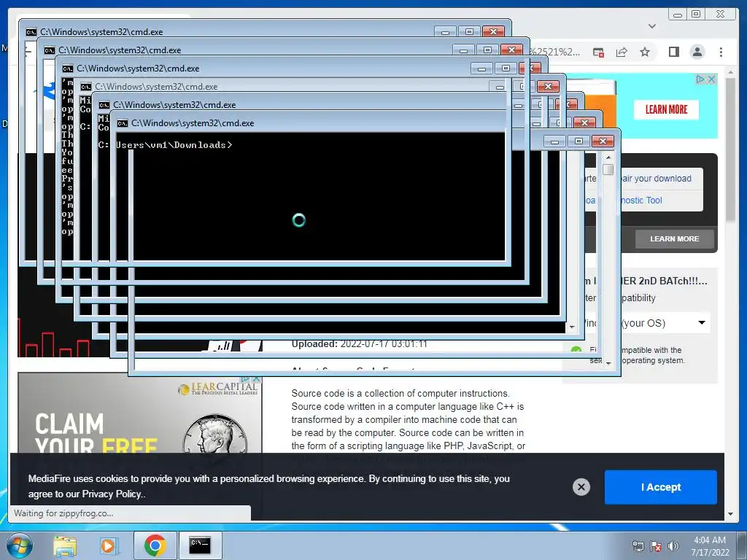Click the 'Uploaded: 2022-07-17 03:01:11' text
747x560 pixels.
pyautogui.click(x=359, y=344)
